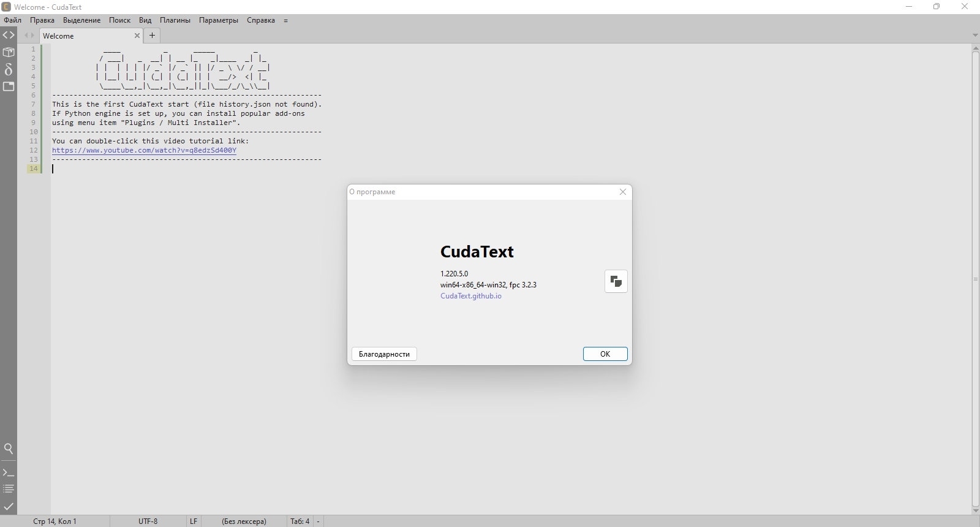Add a new tab with plus button
This screenshot has width=980, height=527.
pyautogui.click(x=153, y=35)
